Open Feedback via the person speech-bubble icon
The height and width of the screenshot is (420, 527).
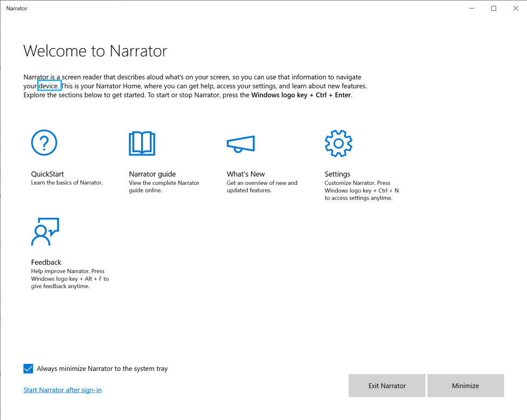[45, 231]
